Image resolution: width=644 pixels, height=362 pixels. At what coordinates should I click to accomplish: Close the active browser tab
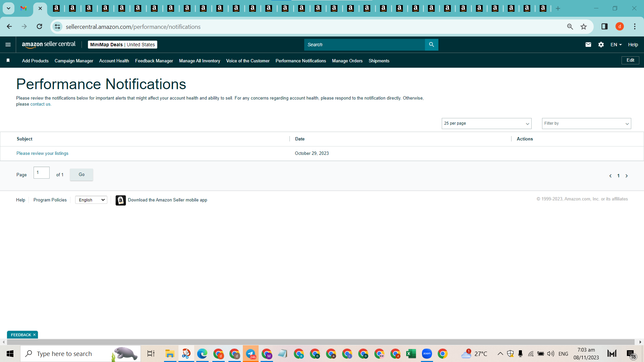[x=40, y=8]
